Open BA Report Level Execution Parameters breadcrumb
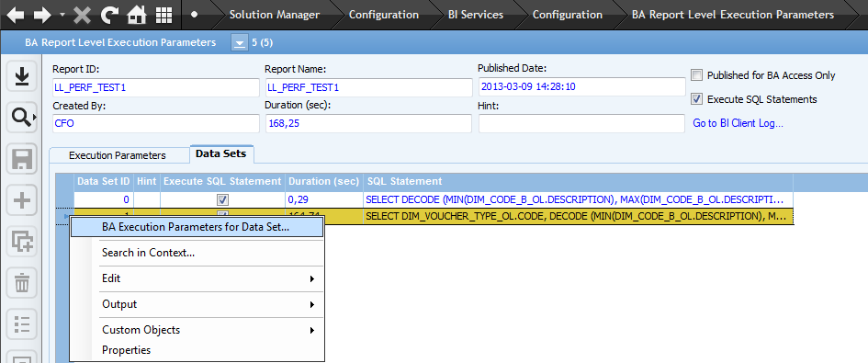This screenshot has width=868, height=363. tap(733, 15)
